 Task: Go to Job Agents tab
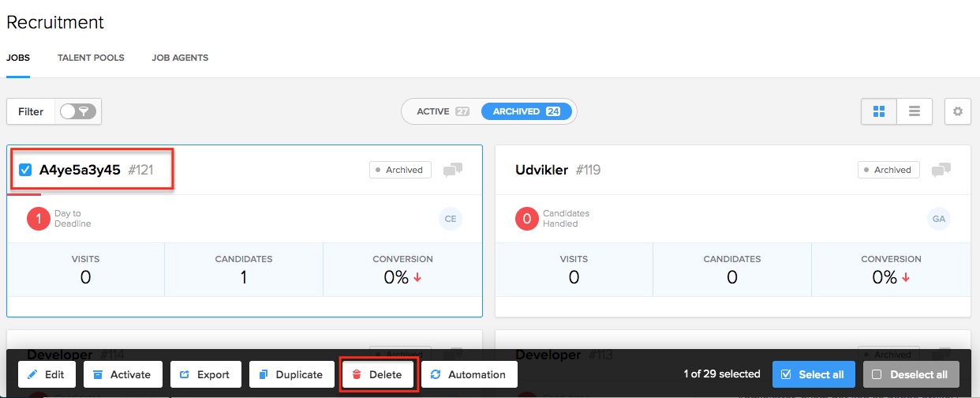[x=180, y=58]
